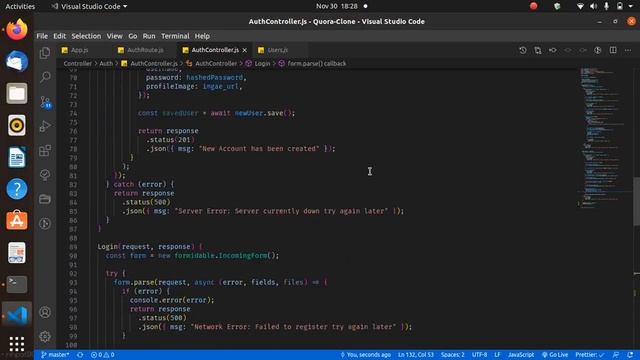Click Ln 132, Col 53 in status bar
Viewport: 640px width, 360px height.
[416, 355]
